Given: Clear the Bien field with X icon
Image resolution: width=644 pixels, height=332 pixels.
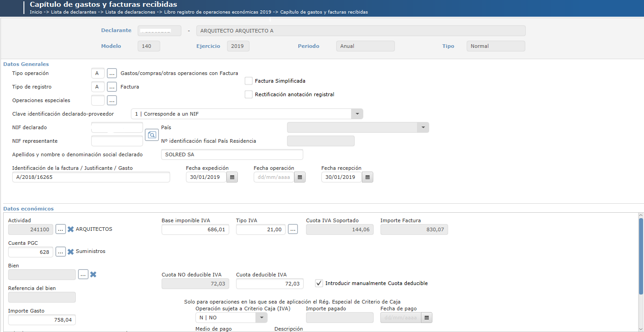Looking at the screenshot, I should [93, 274].
